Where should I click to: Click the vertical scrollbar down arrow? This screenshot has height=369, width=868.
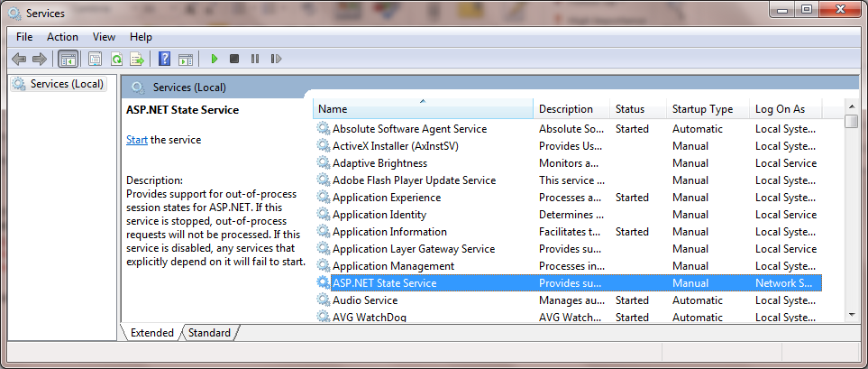pos(852,315)
